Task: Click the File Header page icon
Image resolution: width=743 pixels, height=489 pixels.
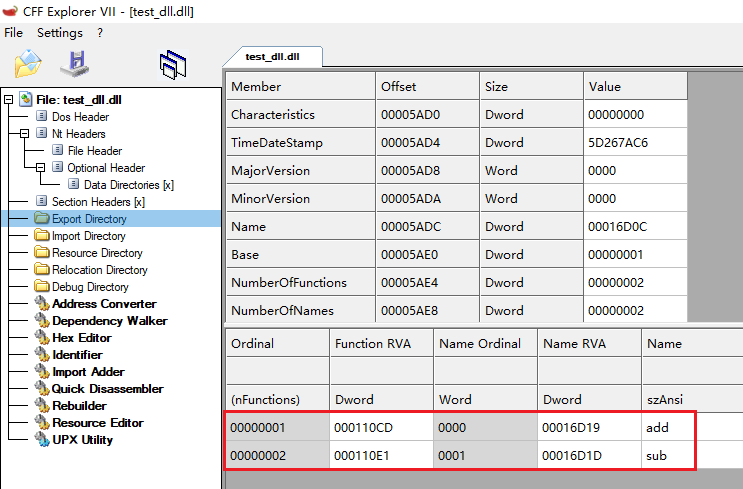Action: coord(57,150)
